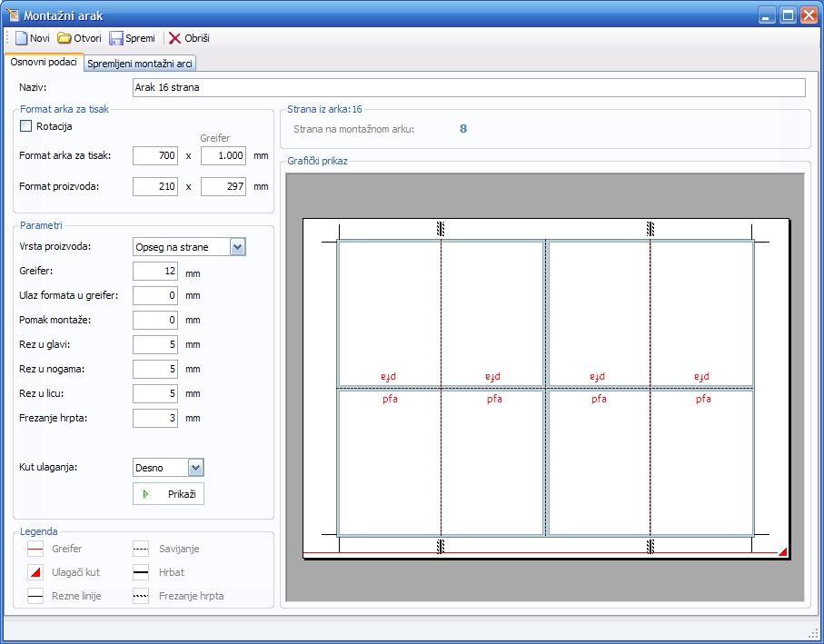Viewport: 824px width, 644px height.
Task: Select the Osnovni podaci tab
Action: [x=43, y=63]
